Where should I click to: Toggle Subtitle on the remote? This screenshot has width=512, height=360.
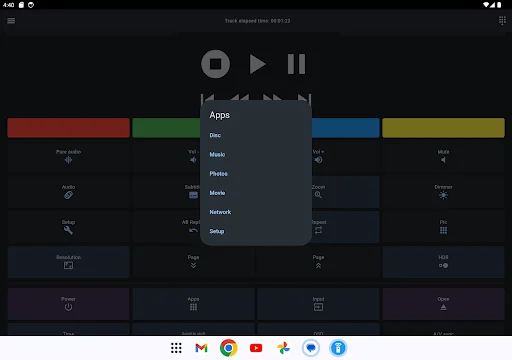166,192
